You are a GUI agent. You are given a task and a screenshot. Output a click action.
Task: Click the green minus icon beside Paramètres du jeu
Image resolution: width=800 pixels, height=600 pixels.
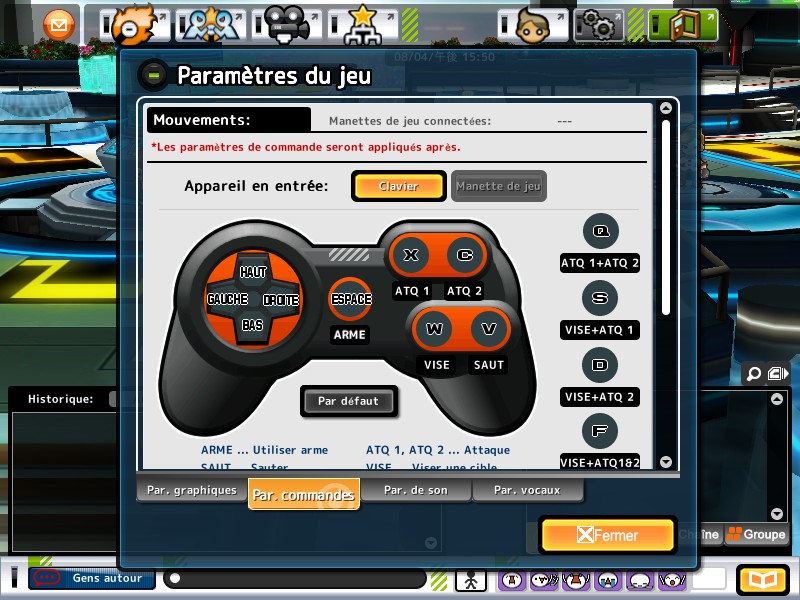[153, 76]
